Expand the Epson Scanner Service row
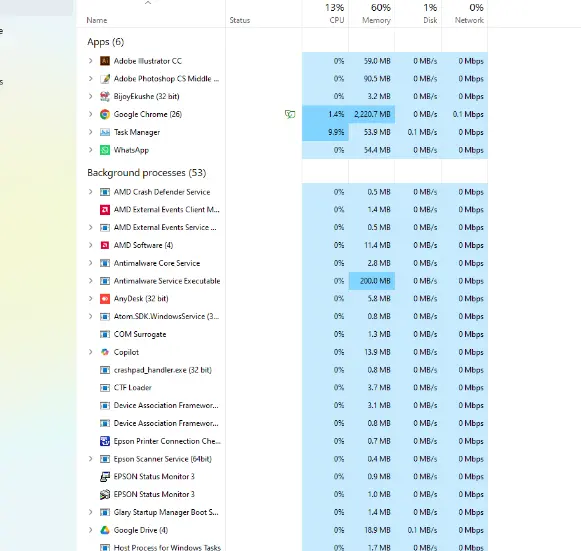The height and width of the screenshot is (551, 581). point(90,459)
